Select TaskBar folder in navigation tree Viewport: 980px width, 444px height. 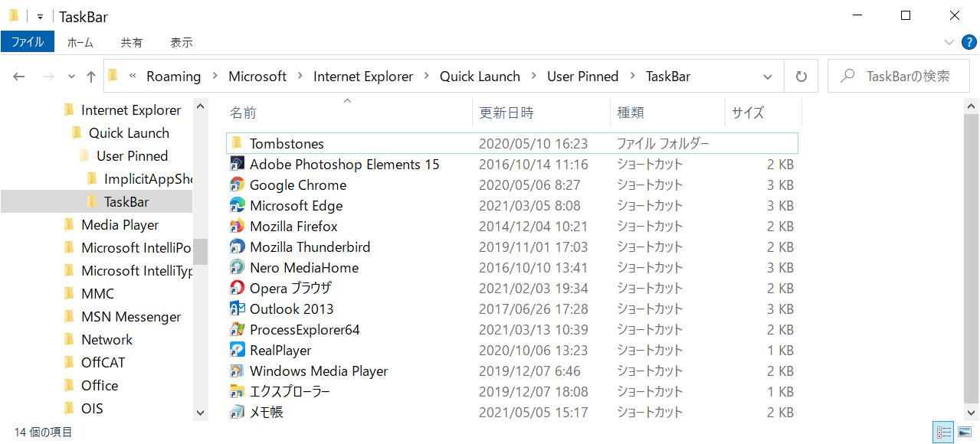(126, 202)
